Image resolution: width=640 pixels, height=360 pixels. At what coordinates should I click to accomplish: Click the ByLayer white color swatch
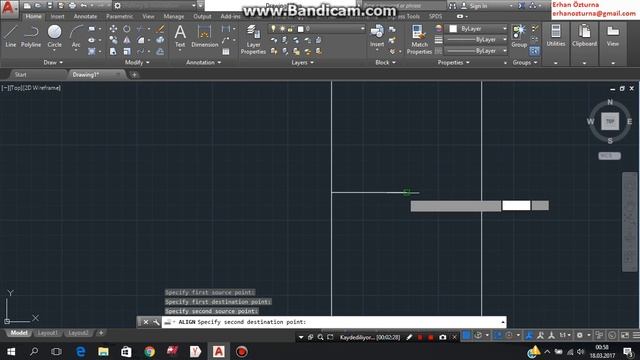(453, 29)
